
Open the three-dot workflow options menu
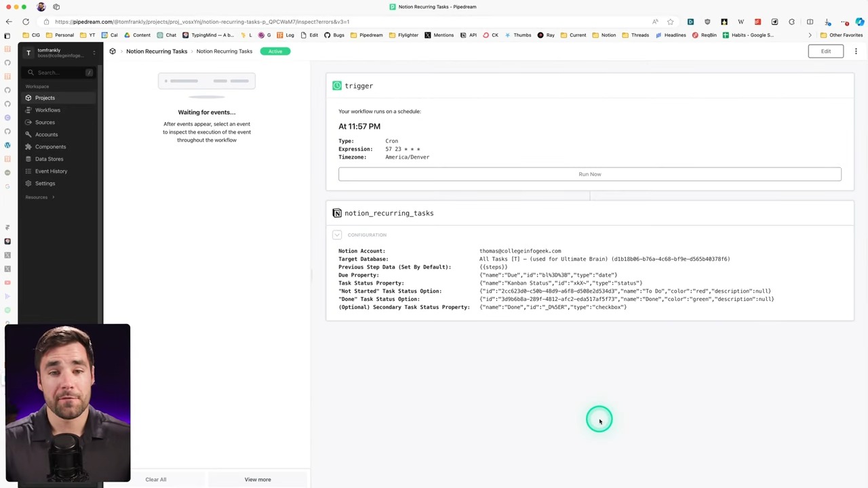pos(856,52)
